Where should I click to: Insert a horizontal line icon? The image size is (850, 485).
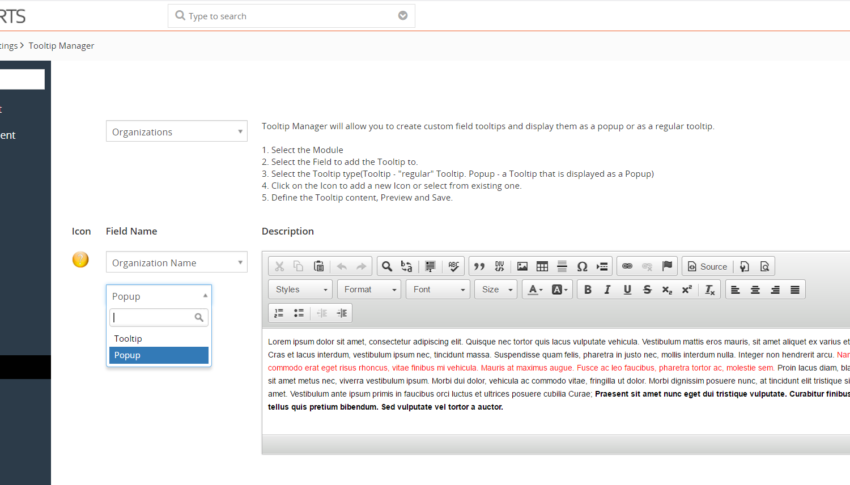tap(562, 266)
